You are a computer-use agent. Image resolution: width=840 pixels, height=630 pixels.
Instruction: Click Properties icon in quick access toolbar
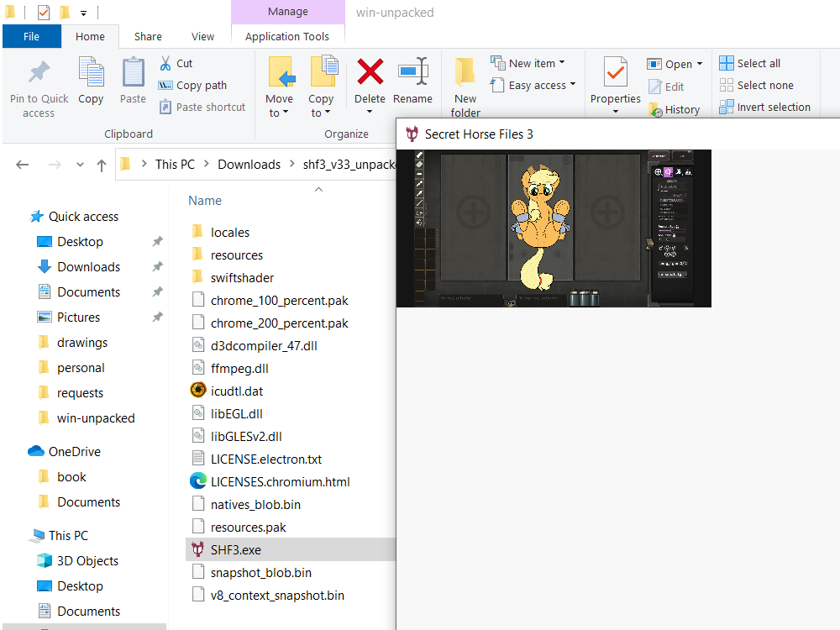(44, 13)
